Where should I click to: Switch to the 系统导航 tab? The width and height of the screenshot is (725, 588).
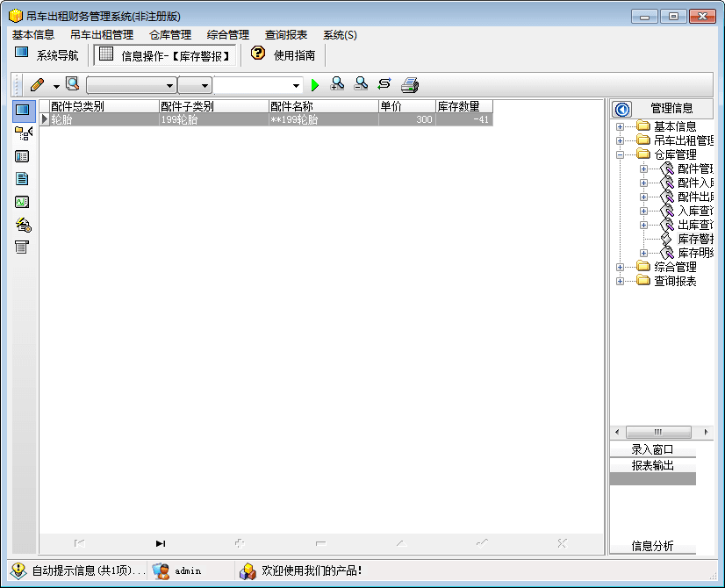[x=48, y=55]
